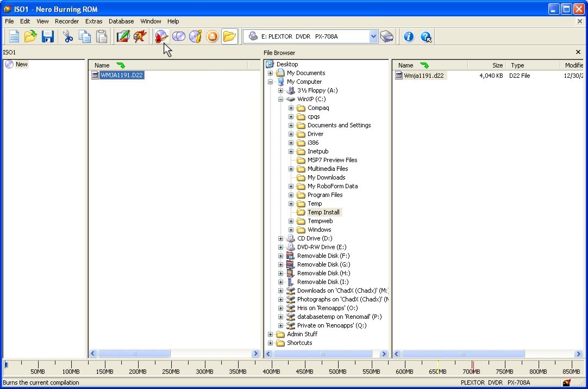Open the File menu
Viewport: 588px width, 389px height.
click(x=9, y=21)
